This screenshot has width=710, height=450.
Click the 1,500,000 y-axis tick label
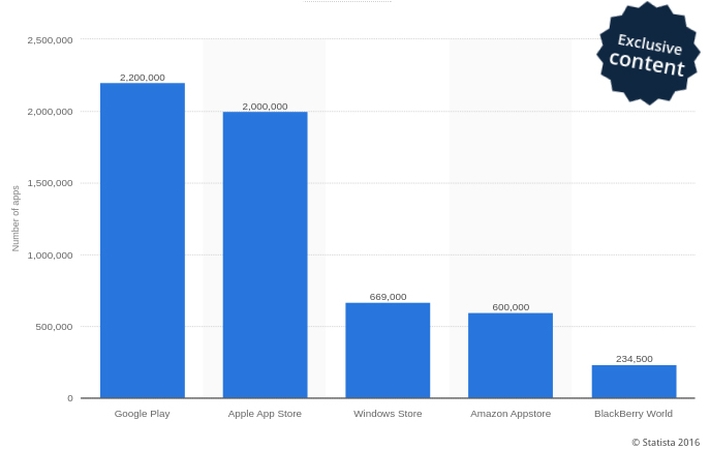50,183
